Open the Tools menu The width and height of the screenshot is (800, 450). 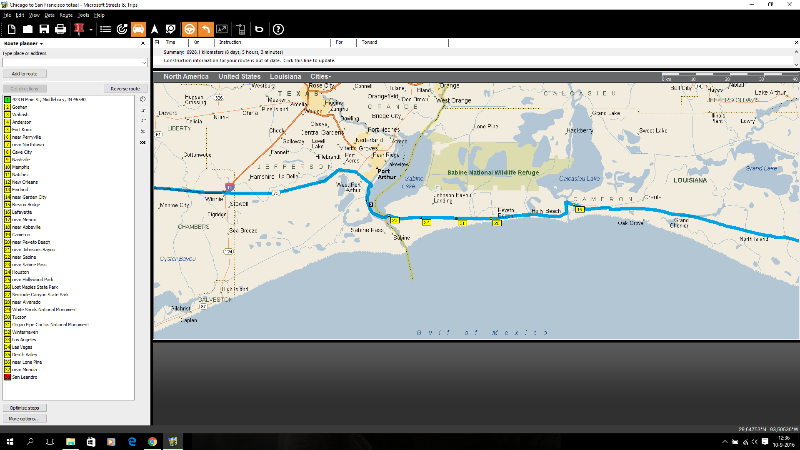87,16
